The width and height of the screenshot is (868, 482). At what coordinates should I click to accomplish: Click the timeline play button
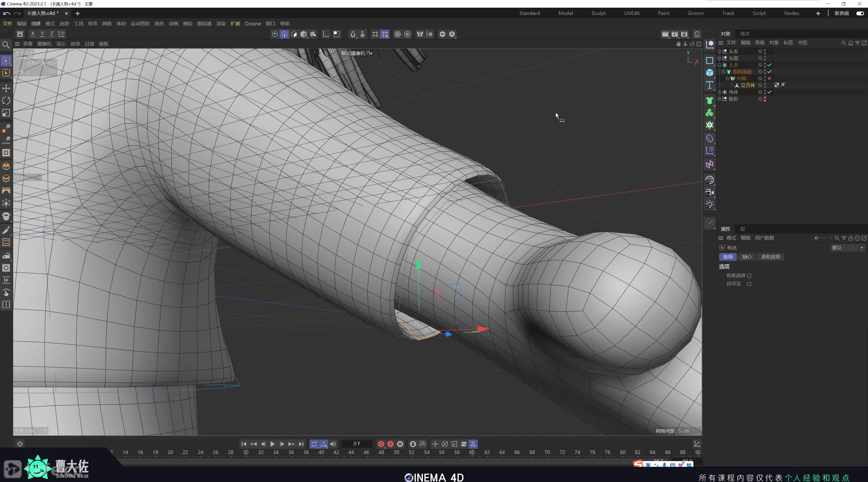(272, 444)
